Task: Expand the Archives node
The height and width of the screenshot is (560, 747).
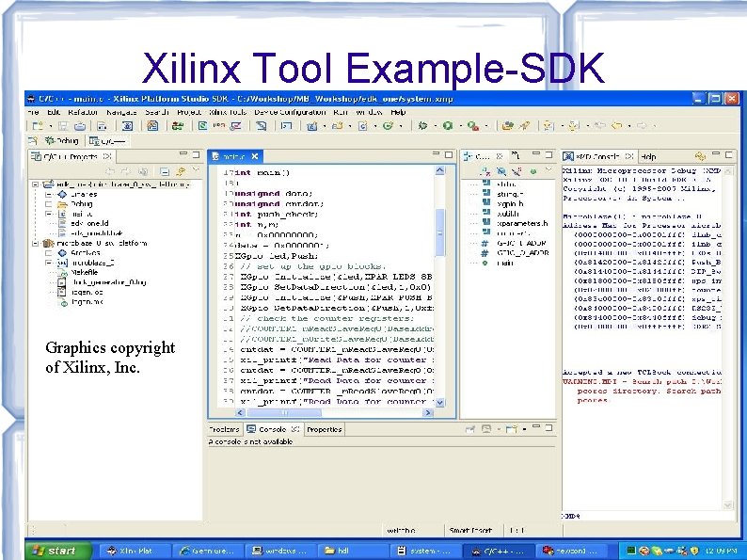Action: (49, 253)
